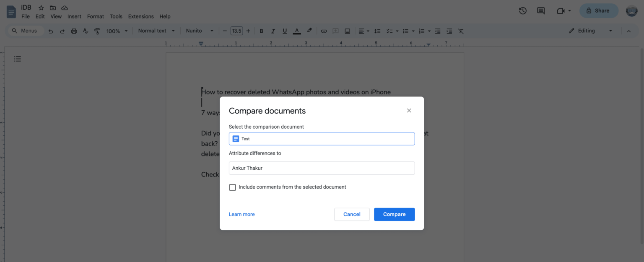Image resolution: width=644 pixels, height=262 pixels.
Task: Click the Compare button
Action: [x=394, y=214]
